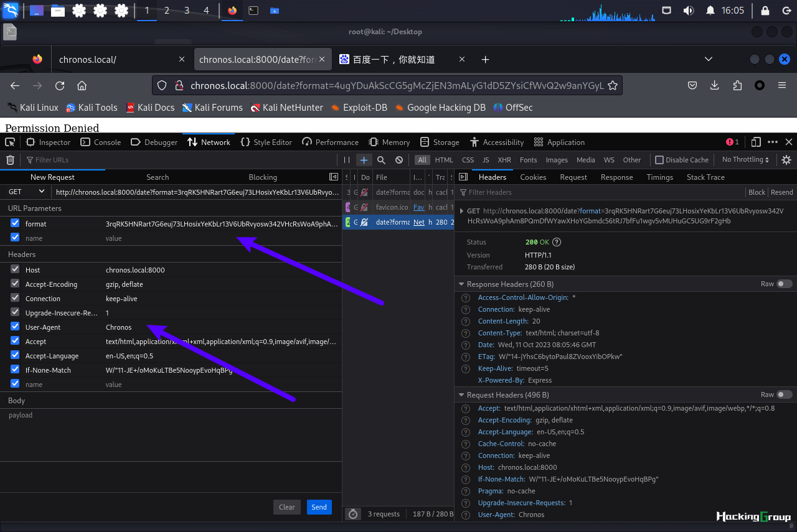Open the GET method dropdown
Image resolution: width=797 pixels, height=532 pixels.
click(26, 192)
